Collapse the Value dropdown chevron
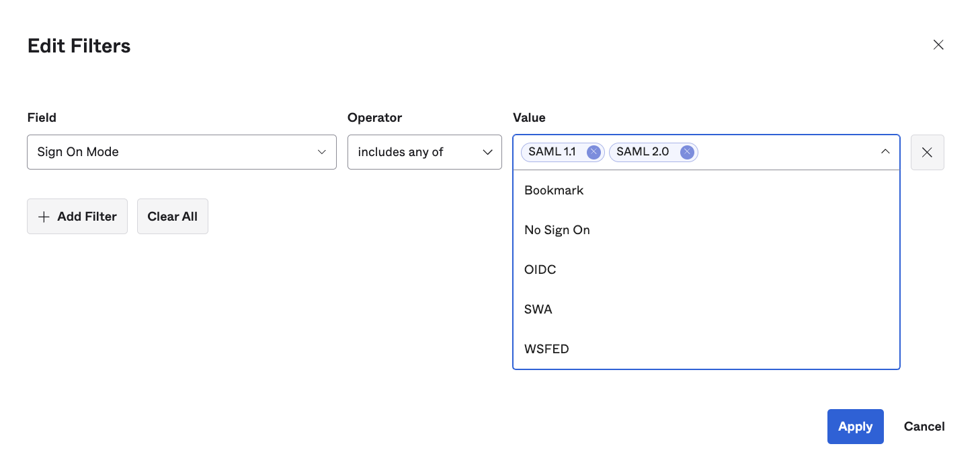Viewport: 980px width, 471px height. point(885,152)
